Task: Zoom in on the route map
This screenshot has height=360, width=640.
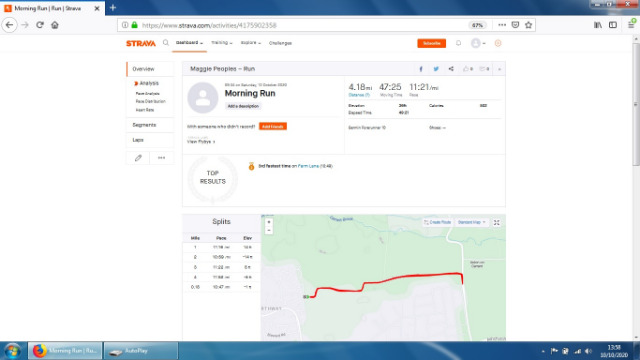Action: 269,222
